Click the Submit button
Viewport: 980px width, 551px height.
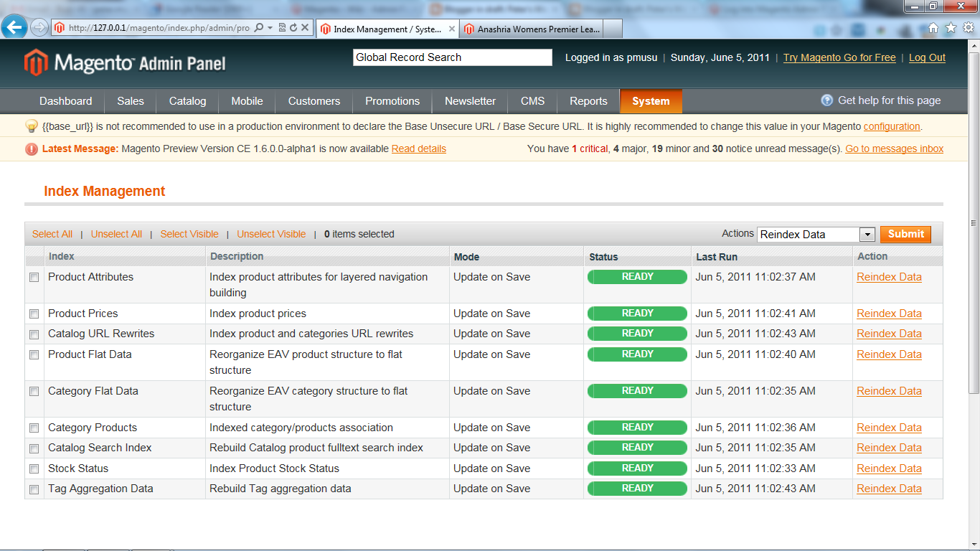pos(905,234)
